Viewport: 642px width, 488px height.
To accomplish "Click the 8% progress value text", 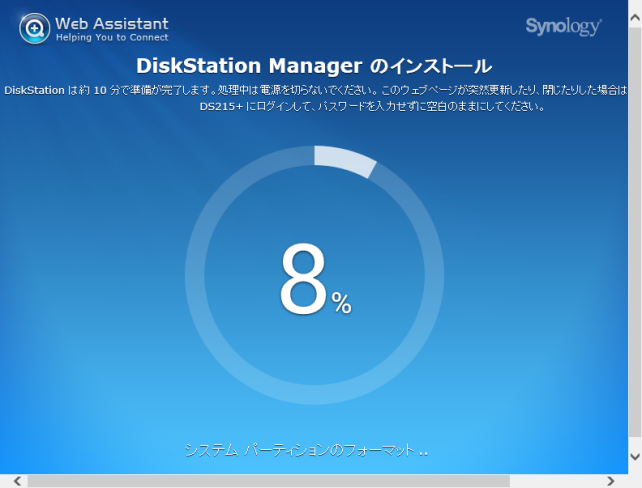I will [x=315, y=279].
